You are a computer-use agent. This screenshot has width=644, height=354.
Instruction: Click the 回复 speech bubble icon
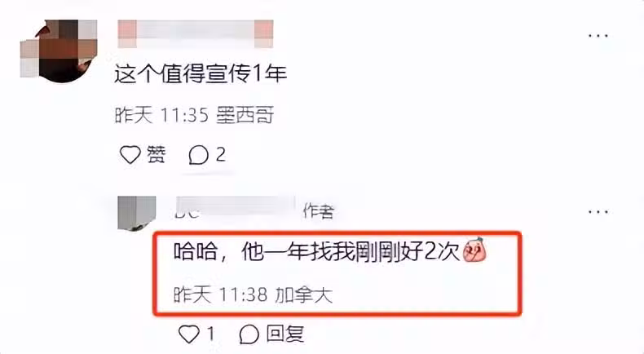click(x=249, y=334)
